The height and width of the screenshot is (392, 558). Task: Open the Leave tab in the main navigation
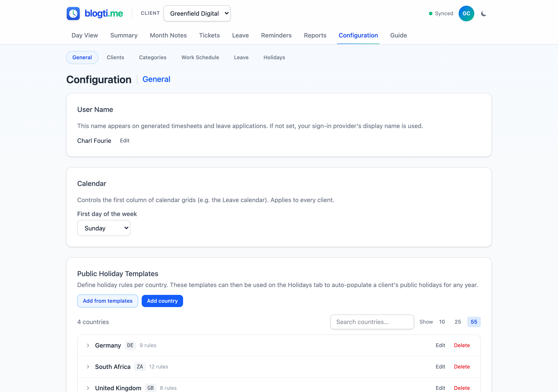[x=240, y=35]
